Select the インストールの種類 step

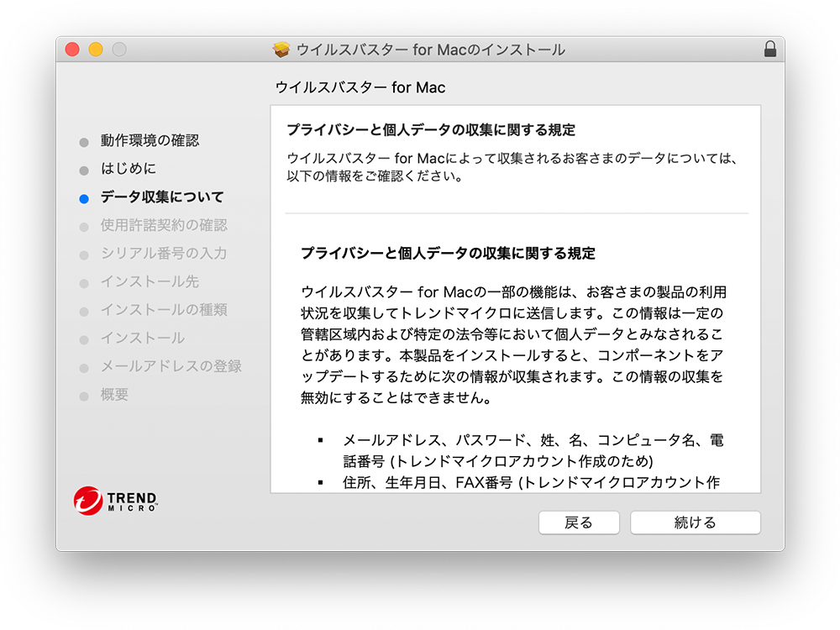coord(163,310)
